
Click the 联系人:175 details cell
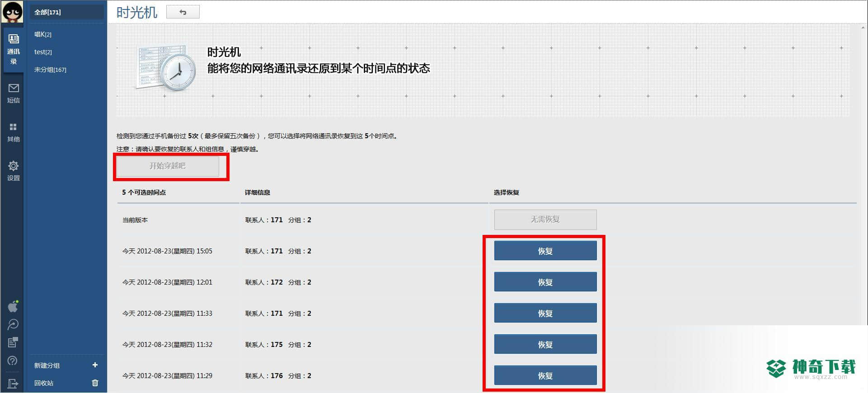[278, 345]
